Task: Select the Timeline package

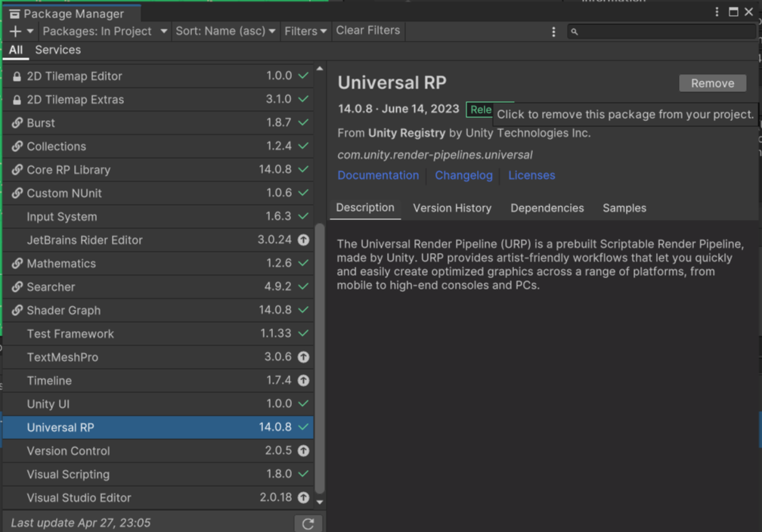Action: click(158, 380)
